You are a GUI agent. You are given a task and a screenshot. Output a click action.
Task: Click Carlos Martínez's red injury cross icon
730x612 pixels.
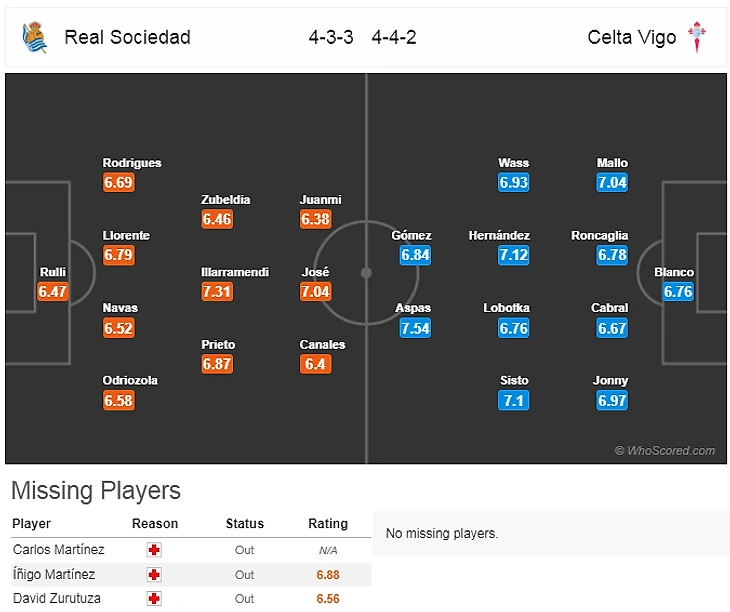tap(154, 550)
